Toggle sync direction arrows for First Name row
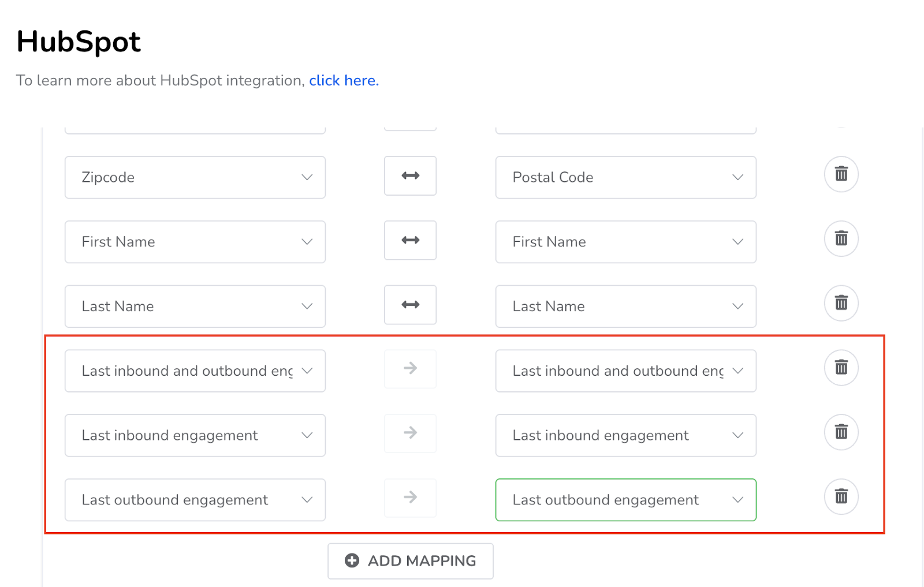The width and height of the screenshot is (924, 587). click(410, 241)
